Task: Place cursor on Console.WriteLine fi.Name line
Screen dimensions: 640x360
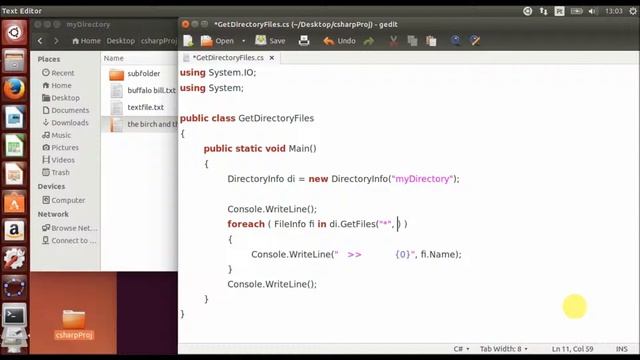Action: coord(356,254)
